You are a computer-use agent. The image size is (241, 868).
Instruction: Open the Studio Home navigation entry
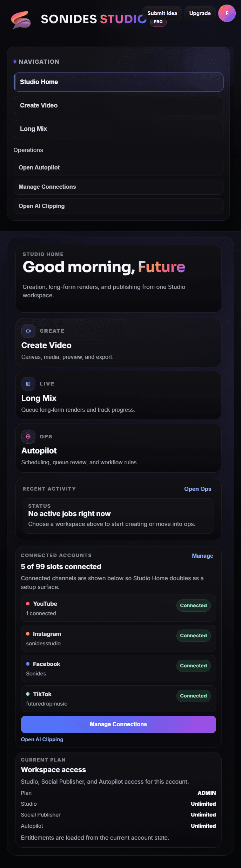(119, 82)
